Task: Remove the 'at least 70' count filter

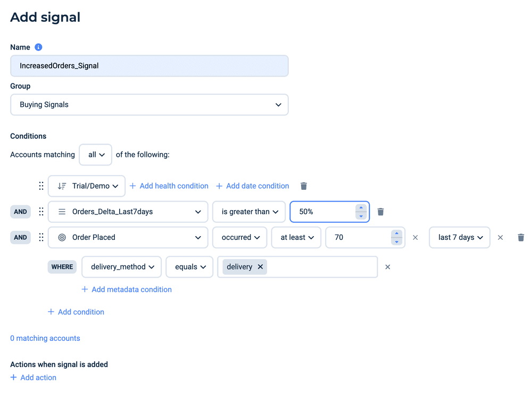Action: [415, 237]
